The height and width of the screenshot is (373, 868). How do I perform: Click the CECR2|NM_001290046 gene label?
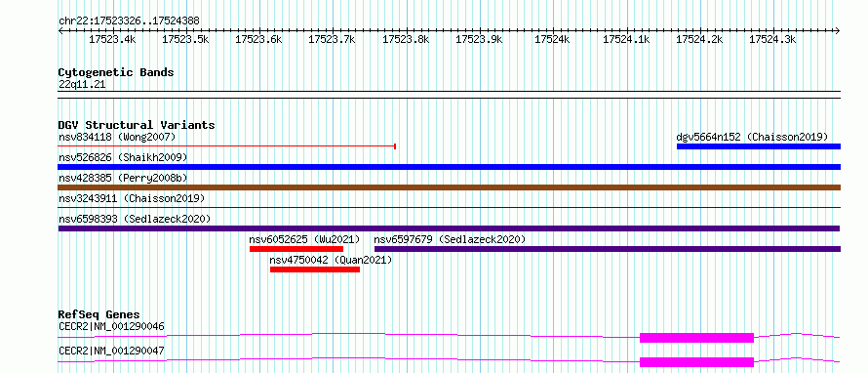112,326
